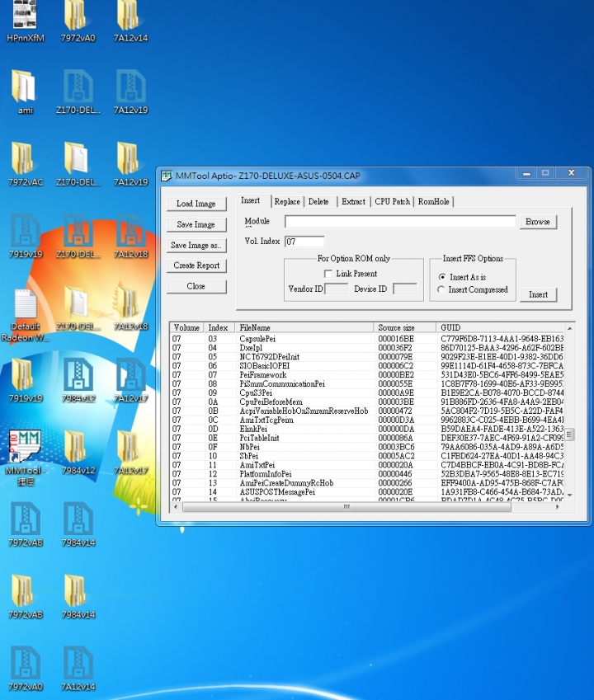Select the PlatformInfoPei module row
This screenshot has height=700, width=594.
(367, 473)
